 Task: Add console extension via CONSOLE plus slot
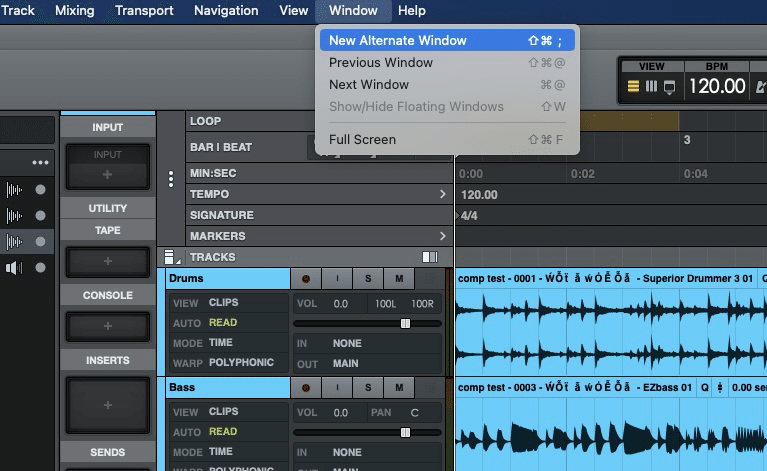click(108, 326)
